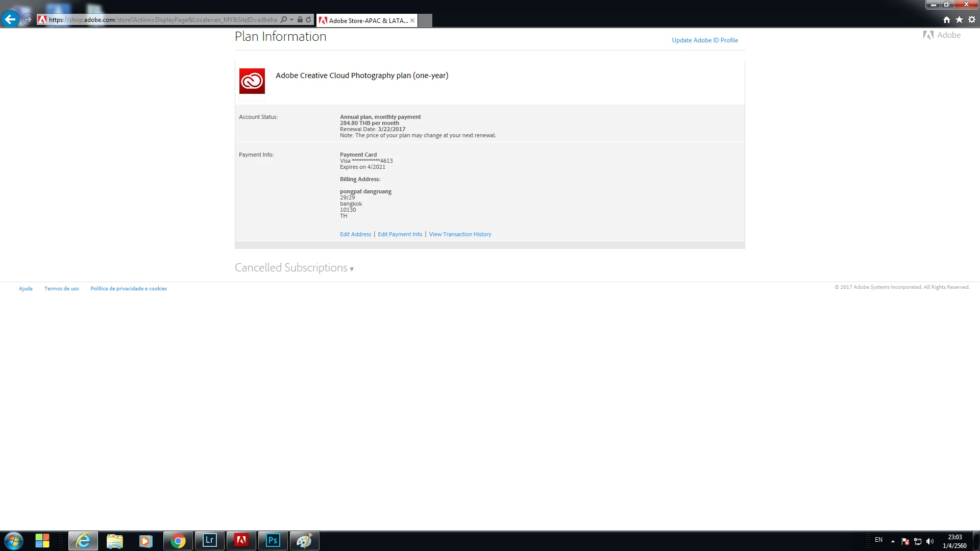Click the Refresh page icon

click(308, 20)
